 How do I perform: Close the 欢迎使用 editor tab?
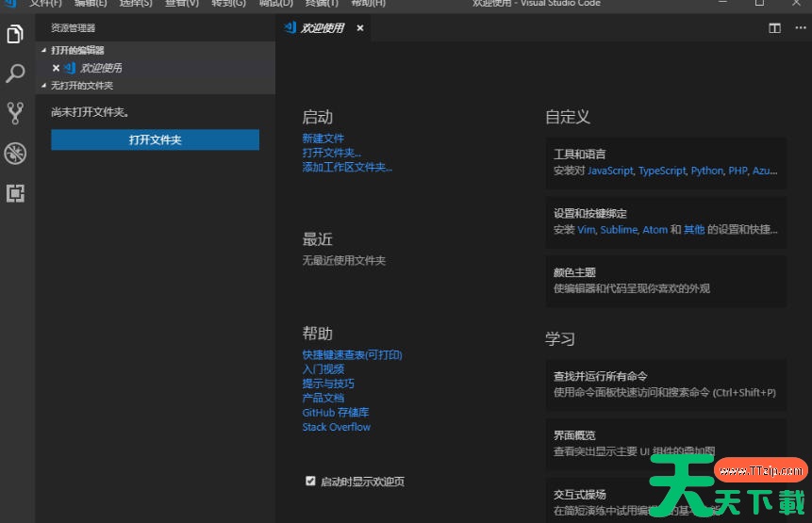coord(360,28)
